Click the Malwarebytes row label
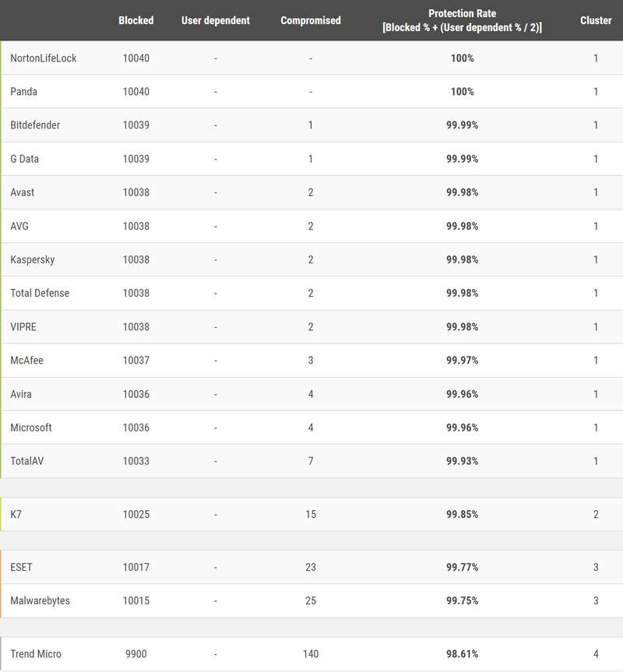The image size is (623, 672). pyautogui.click(x=40, y=600)
